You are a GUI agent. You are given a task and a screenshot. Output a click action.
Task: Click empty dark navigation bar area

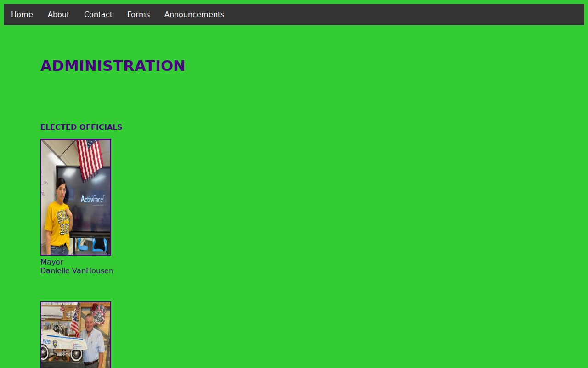click(404, 14)
